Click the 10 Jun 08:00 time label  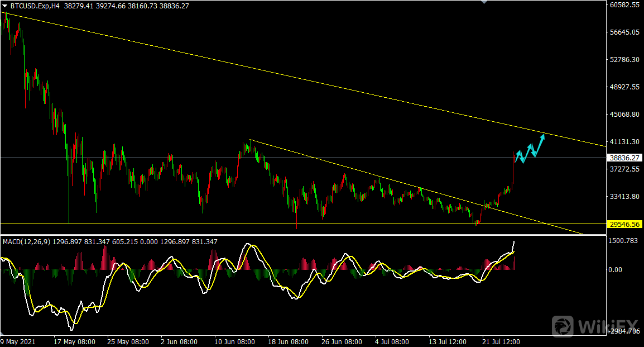pos(236,341)
